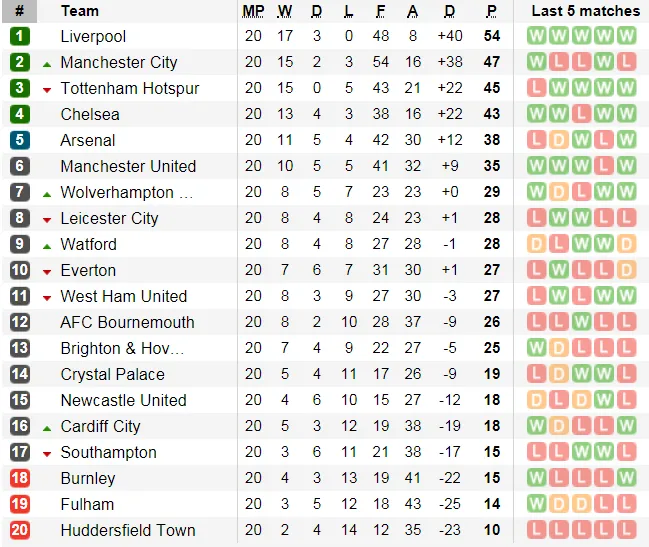Sort table by the P points column
This screenshot has width=649, height=547.
click(491, 11)
